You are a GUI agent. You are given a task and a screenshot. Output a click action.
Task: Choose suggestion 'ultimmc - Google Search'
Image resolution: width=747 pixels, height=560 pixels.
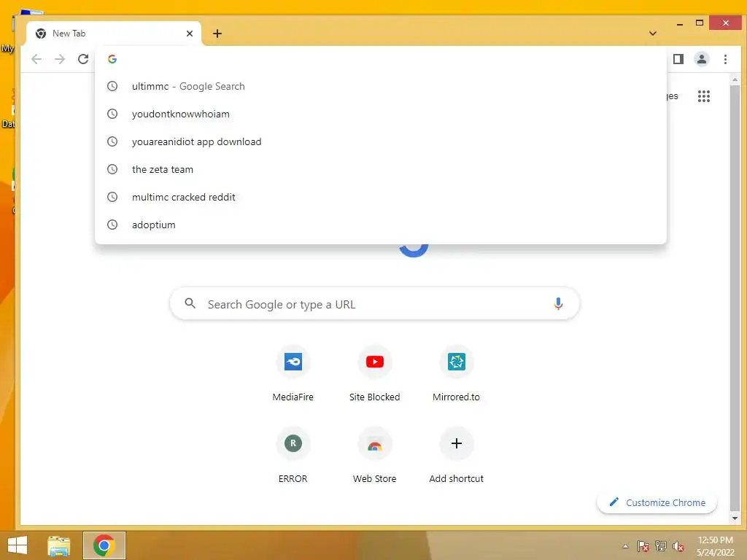pos(381,86)
